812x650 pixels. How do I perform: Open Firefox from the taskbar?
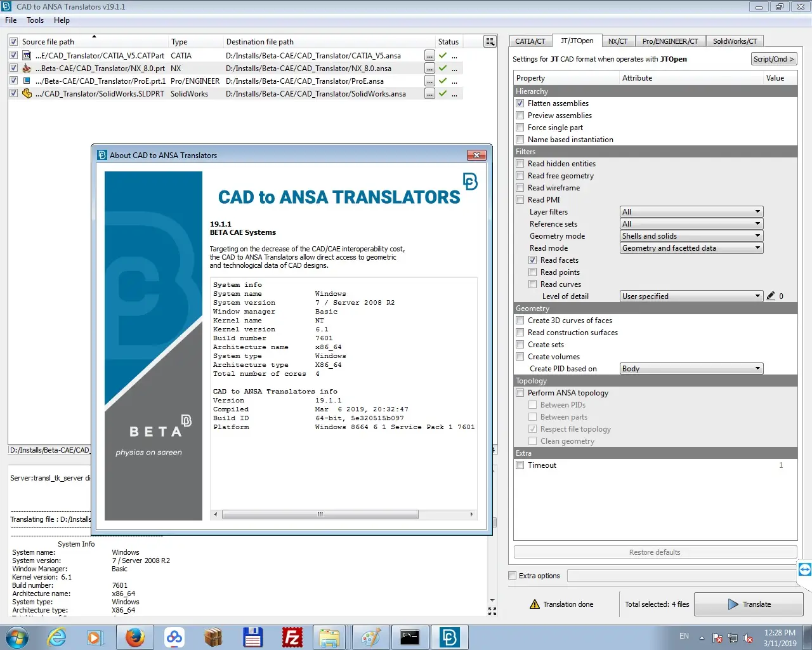point(134,637)
